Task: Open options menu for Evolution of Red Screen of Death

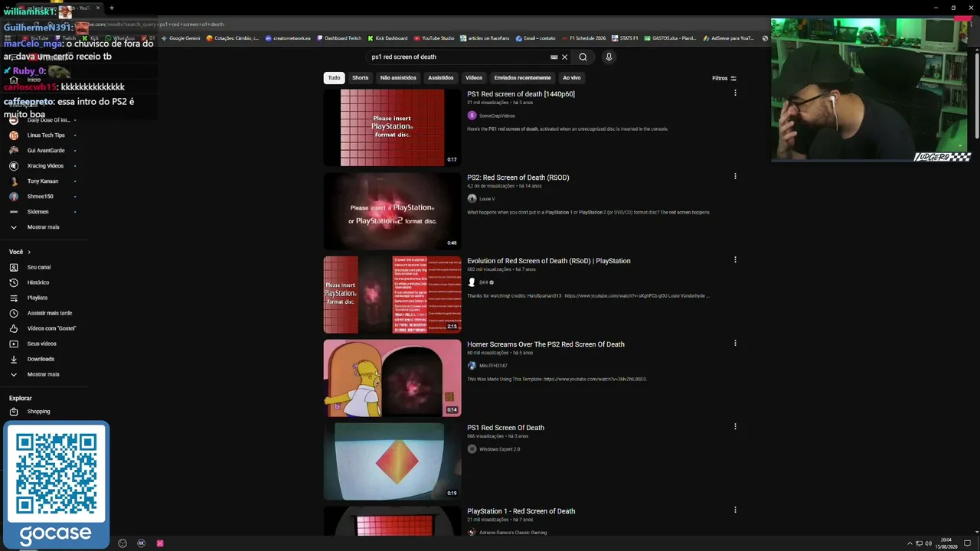Action: pos(735,260)
